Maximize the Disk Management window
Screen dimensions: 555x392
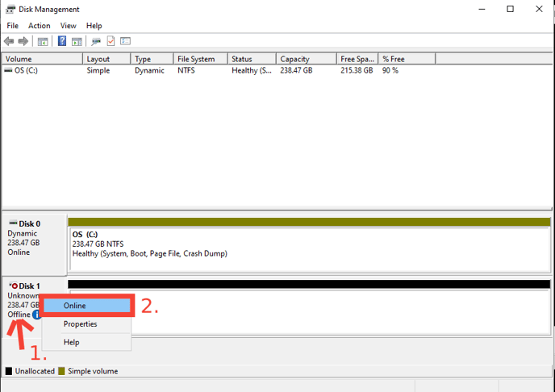(x=510, y=9)
